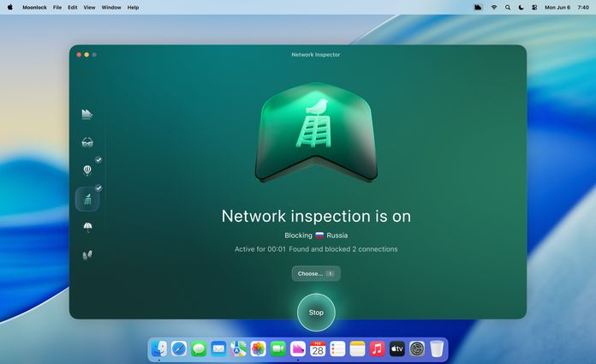
Task: Open Maps from the Dock
Action: (238, 349)
